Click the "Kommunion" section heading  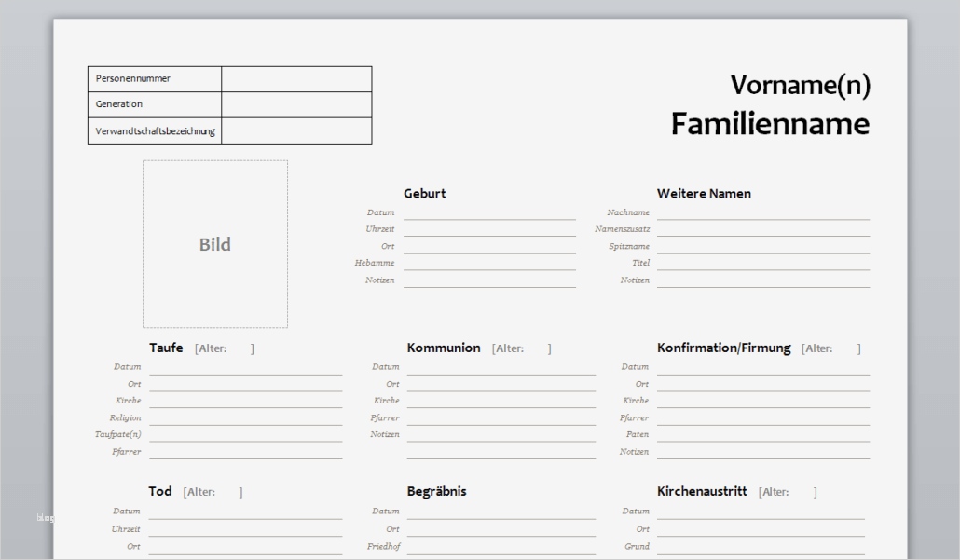click(444, 348)
